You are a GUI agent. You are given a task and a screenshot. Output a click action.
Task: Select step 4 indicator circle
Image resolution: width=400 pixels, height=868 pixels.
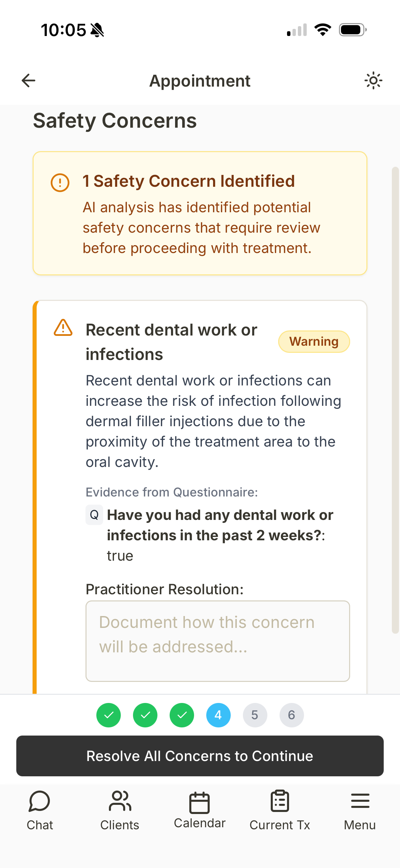click(x=218, y=715)
